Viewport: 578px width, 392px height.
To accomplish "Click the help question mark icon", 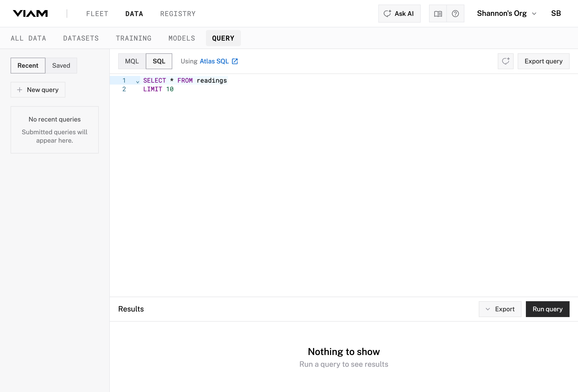I will click(x=455, y=14).
